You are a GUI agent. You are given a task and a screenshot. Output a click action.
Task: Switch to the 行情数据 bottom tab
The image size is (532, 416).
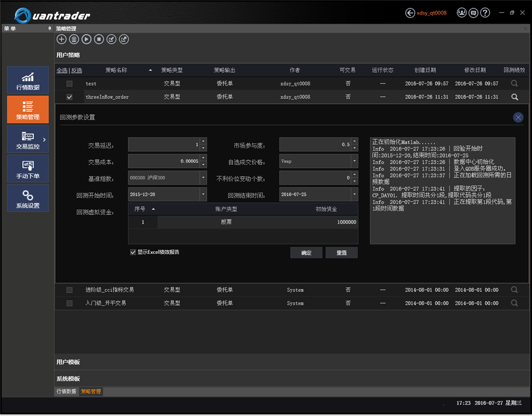(66, 391)
